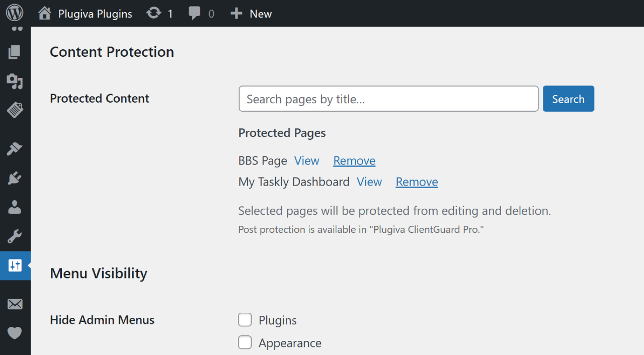Image resolution: width=644 pixels, height=355 pixels.
Task: Open the New menu in the admin bar
Action: (x=251, y=13)
